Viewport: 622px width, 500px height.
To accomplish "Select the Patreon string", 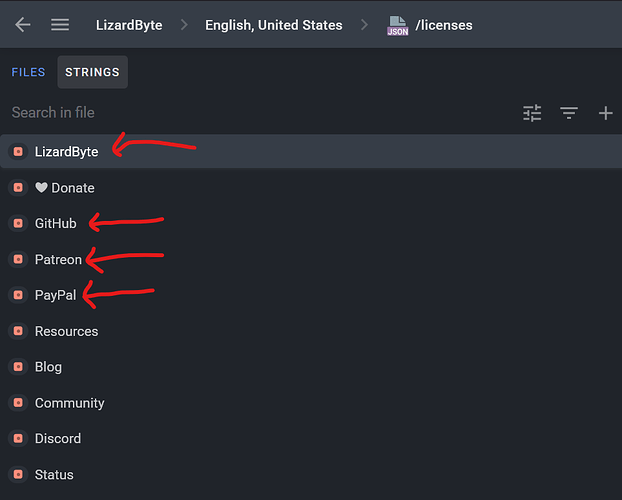I will 58,259.
